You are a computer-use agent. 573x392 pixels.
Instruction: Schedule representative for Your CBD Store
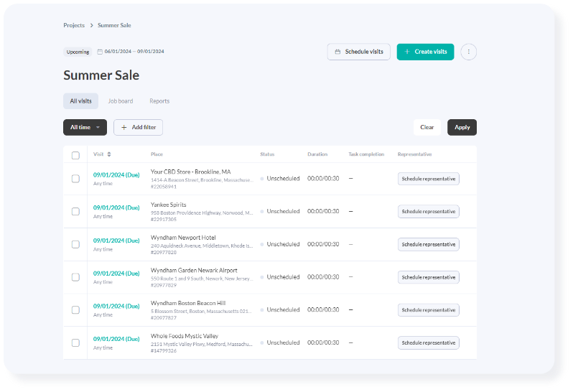428,179
